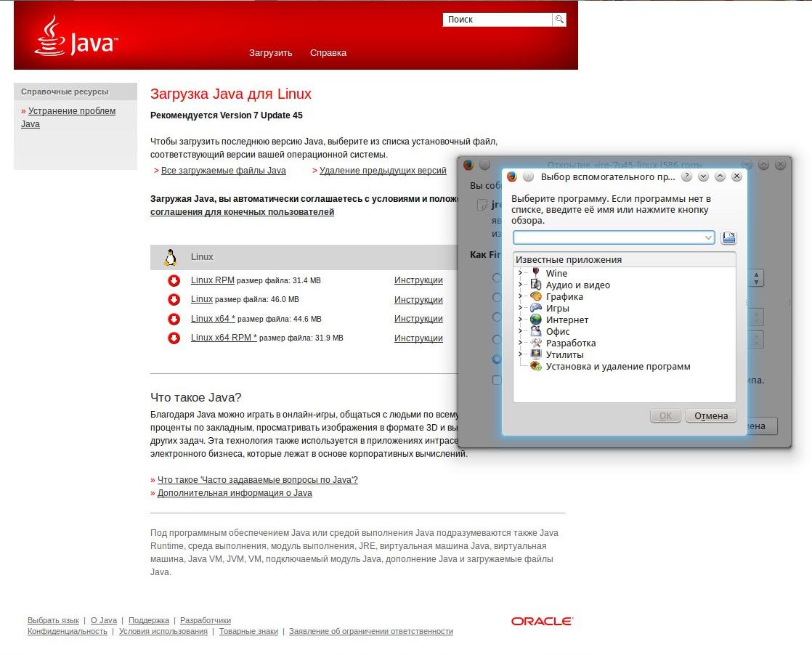This screenshot has width=812, height=655.
Task: Click the Поиск search input field
Action: 497,20
